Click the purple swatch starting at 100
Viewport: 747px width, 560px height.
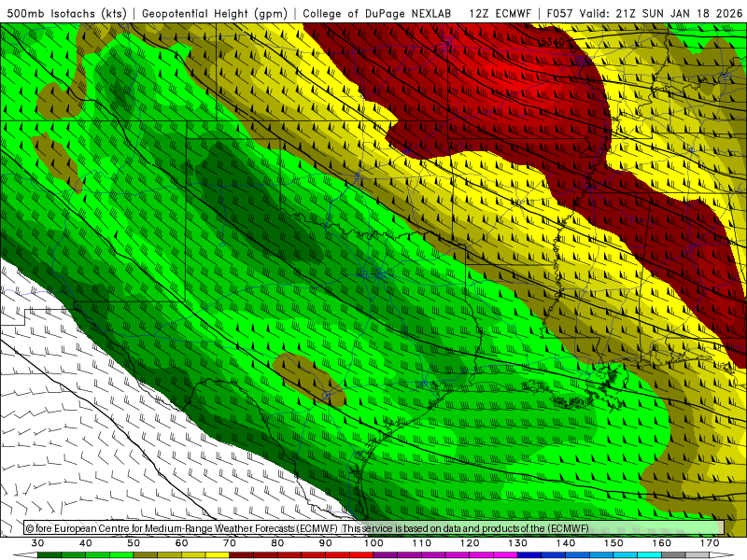386,555
